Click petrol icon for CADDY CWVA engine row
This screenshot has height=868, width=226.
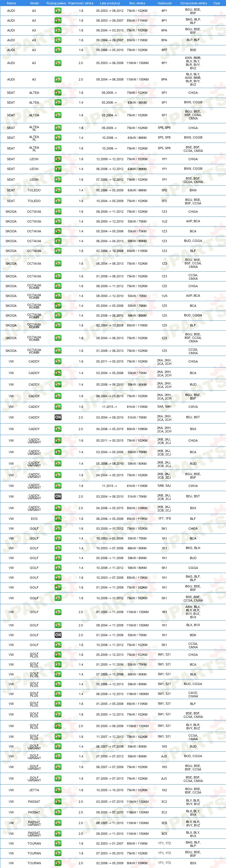(x=58, y=407)
